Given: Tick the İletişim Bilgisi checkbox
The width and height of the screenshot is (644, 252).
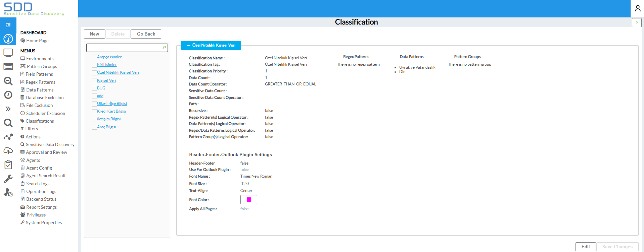Looking at the screenshot, I should [x=94, y=119].
